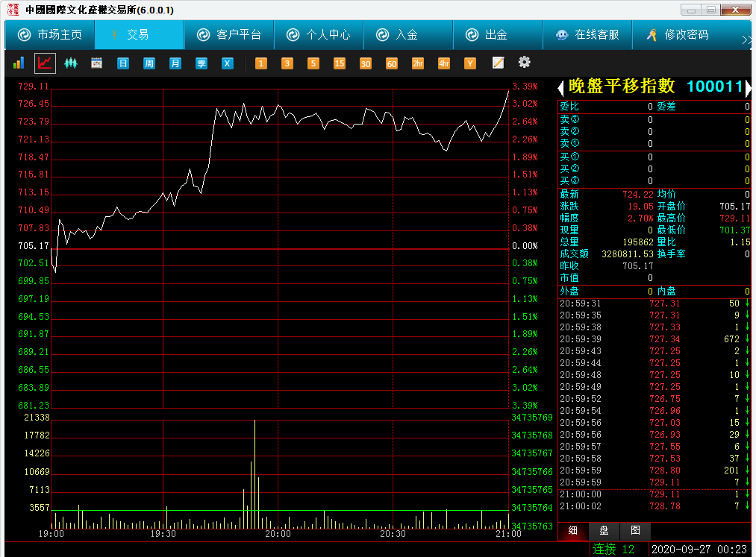Open 在线客服 online support
The width and height of the screenshot is (756, 557).
pyautogui.click(x=587, y=35)
